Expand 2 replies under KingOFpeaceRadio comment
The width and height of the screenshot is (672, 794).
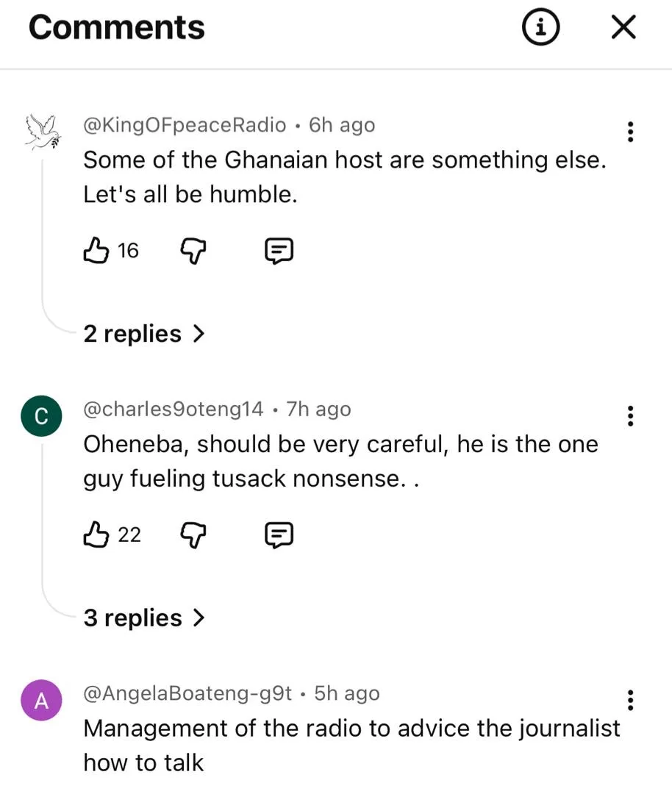point(143,334)
